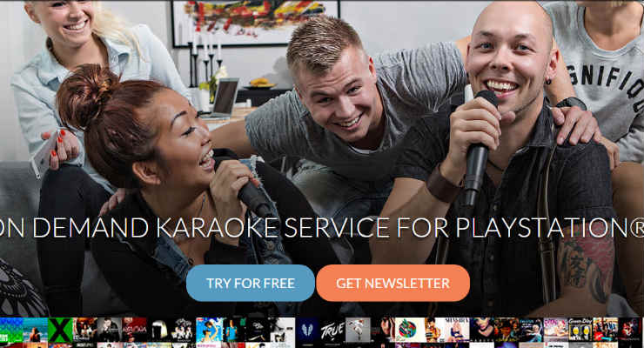Select the red AROMA-style album cover
This screenshot has width=644, height=348.
click(x=134, y=330)
